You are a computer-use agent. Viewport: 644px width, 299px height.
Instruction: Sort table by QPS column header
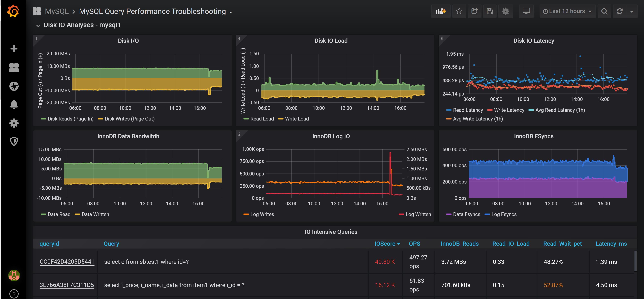click(414, 244)
